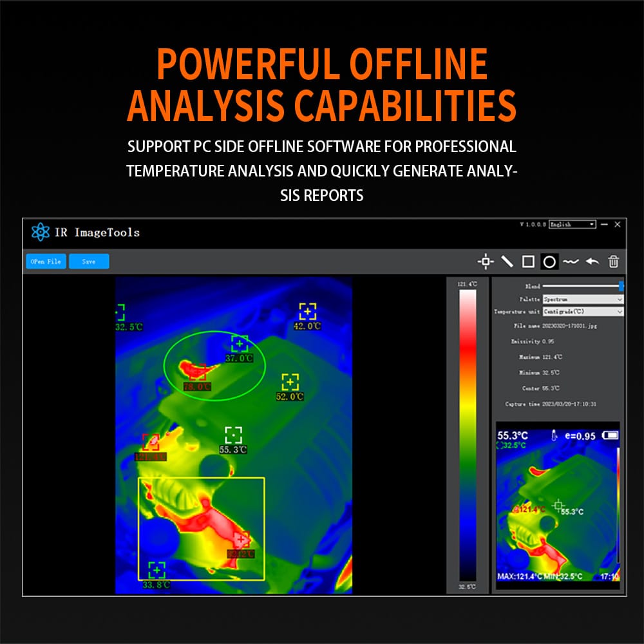The height and width of the screenshot is (644, 644).
Task: Select the curve measurement tool
Action: [x=571, y=261]
